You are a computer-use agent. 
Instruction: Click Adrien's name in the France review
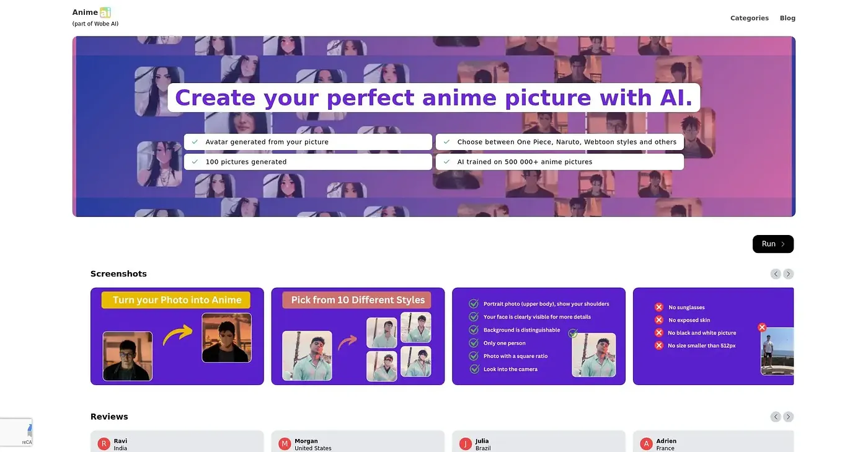666,441
